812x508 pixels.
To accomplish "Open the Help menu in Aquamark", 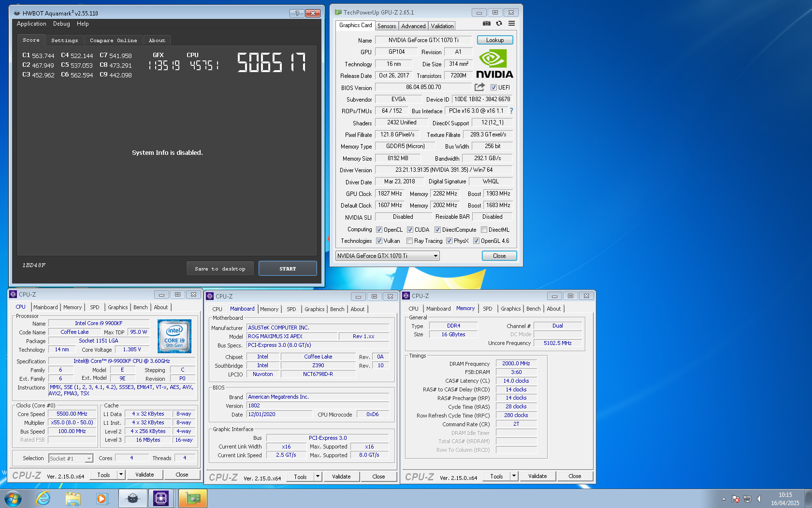I will (83, 24).
